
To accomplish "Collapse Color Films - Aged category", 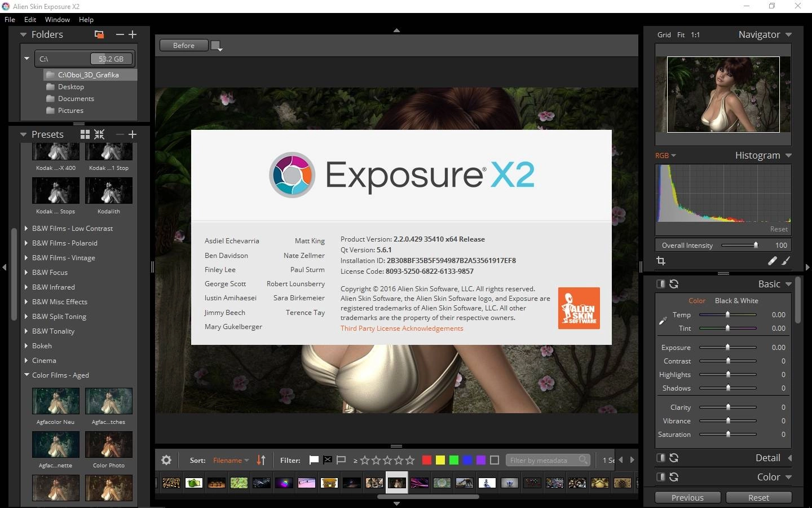I will (27, 375).
